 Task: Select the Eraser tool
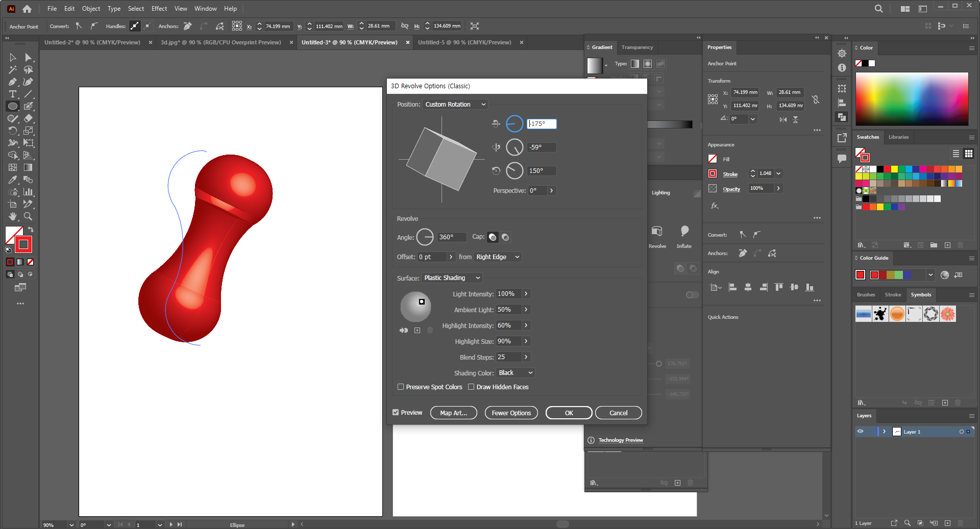29,118
